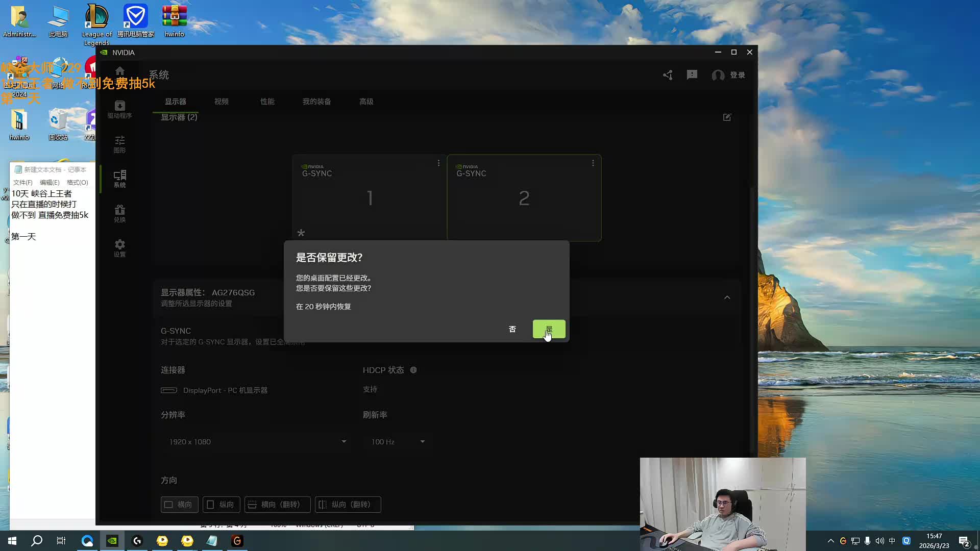The width and height of the screenshot is (980, 551).
Task: Open the Settings (设置) gear in sidebar
Action: 119,248
